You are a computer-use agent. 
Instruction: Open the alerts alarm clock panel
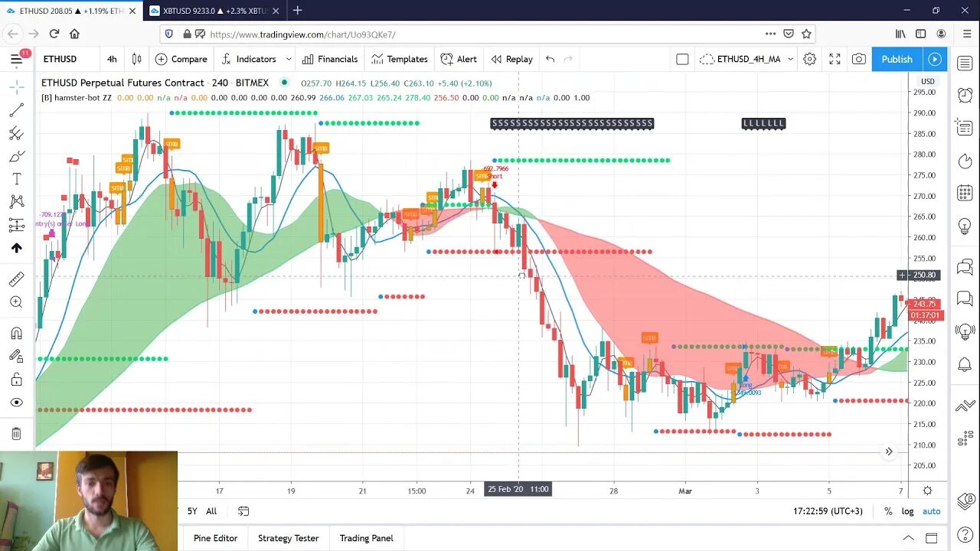point(965,95)
